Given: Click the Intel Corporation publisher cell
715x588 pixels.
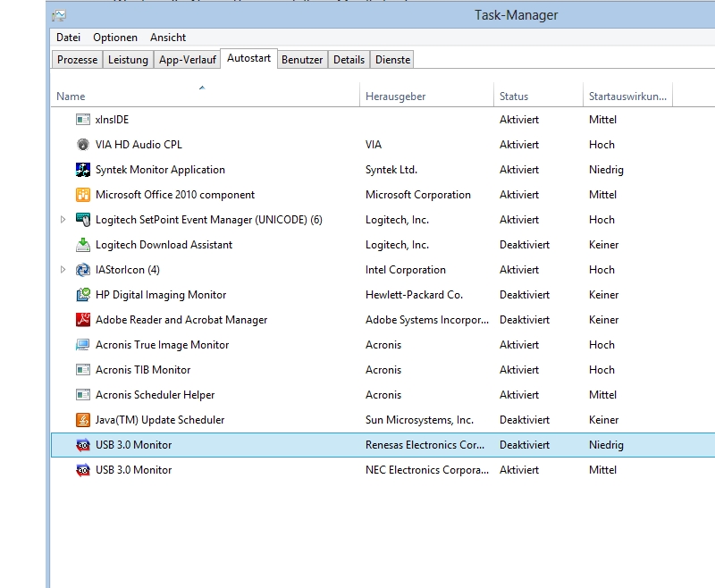Looking at the screenshot, I should click(406, 270).
